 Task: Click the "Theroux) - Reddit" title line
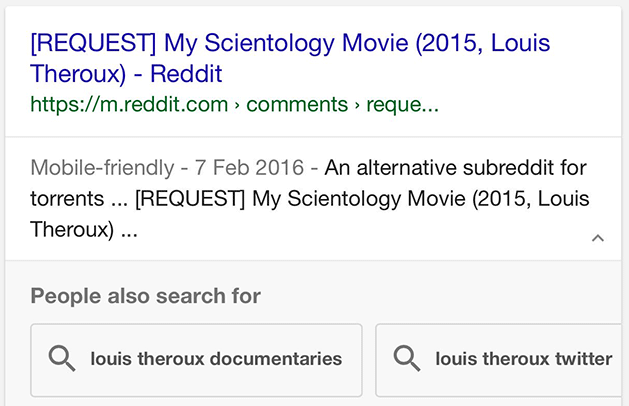point(126,74)
